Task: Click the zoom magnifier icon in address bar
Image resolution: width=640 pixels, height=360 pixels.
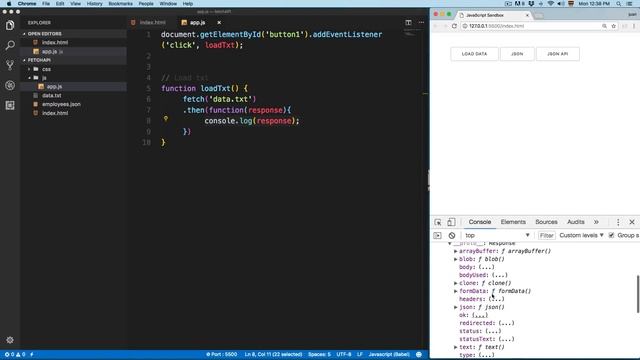Action: [604, 26]
